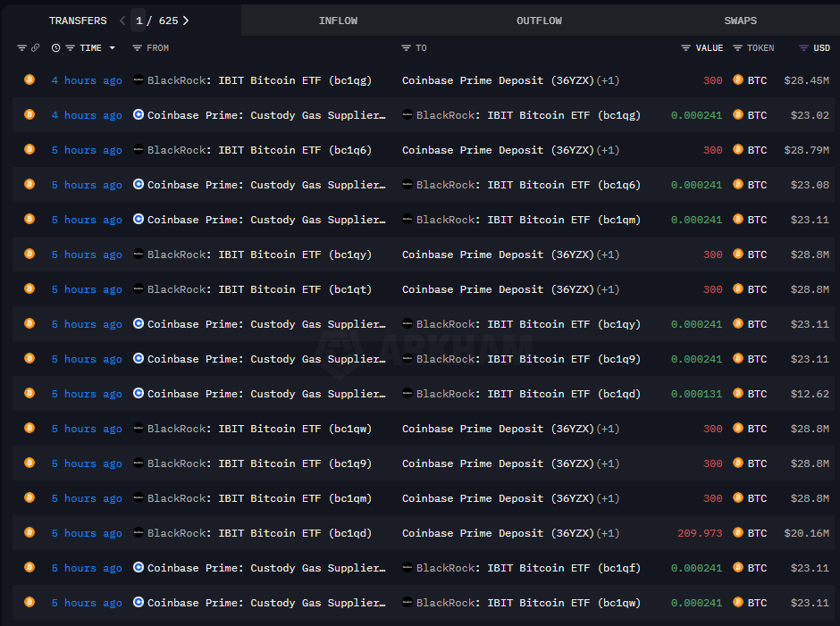Open '4 hours ago' on $23.02 row
Image resolution: width=840 pixels, height=626 pixels.
[x=87, y=115]
